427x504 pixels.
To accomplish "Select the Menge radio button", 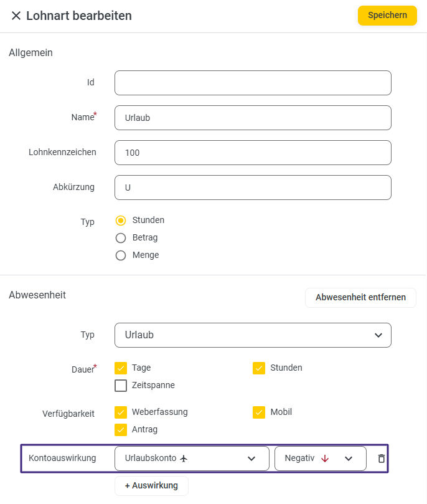I will [x=121, y=255].
